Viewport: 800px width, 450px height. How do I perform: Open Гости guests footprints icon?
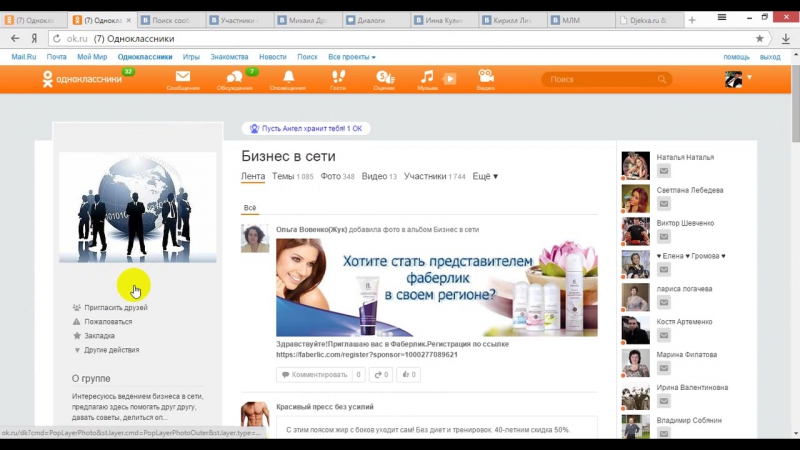pyautogui.click(x=338, y=80)
